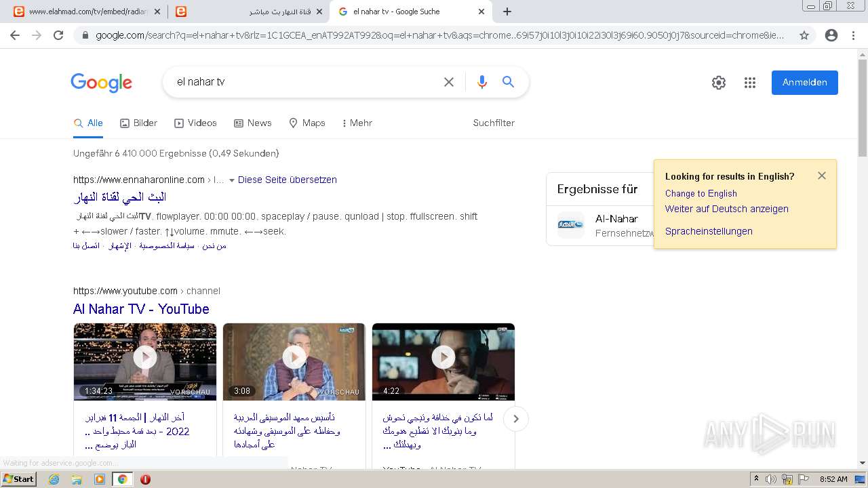
Task: Close the 'el nahar tv - Google Suche' tab
Action: pos(481,12)
